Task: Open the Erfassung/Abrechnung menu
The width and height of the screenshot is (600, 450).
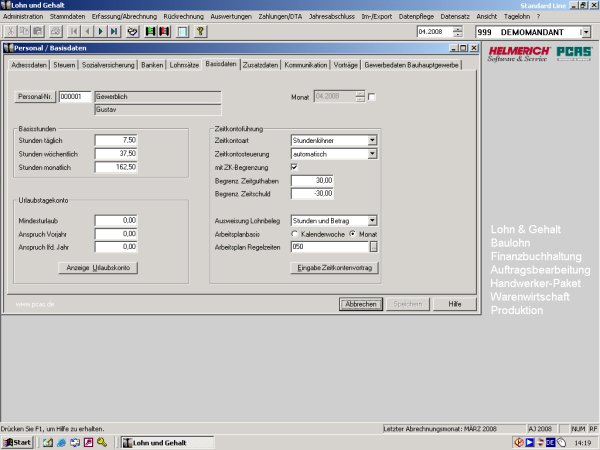Action: tap(124, 16)
